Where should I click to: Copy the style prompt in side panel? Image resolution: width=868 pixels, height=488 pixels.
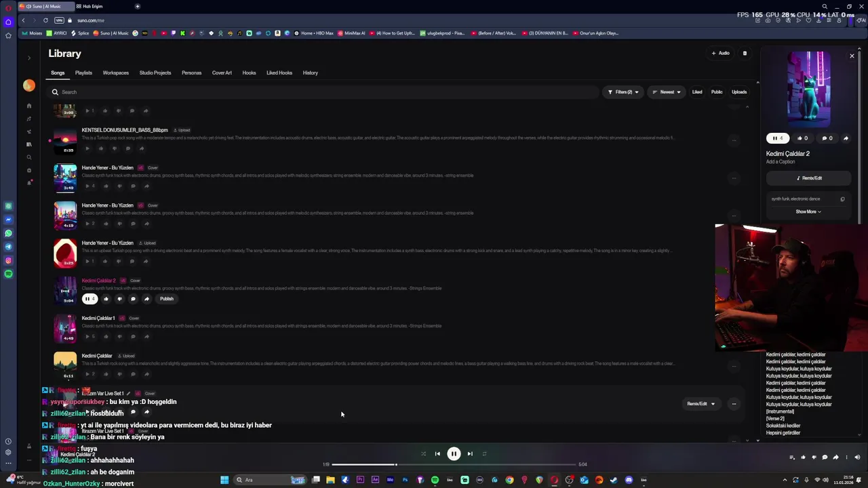coord(842,199)
